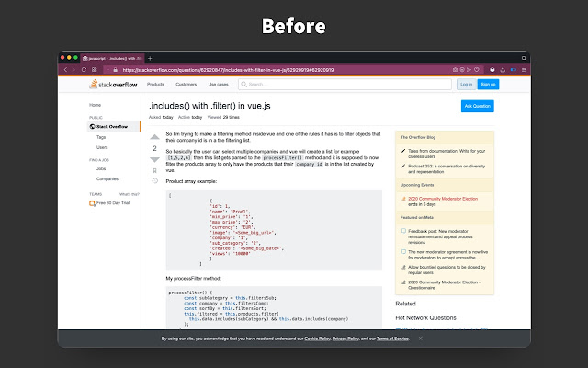Open the easy setup menu icon
This screenshot has width=588, height=368.
[524, 70]
